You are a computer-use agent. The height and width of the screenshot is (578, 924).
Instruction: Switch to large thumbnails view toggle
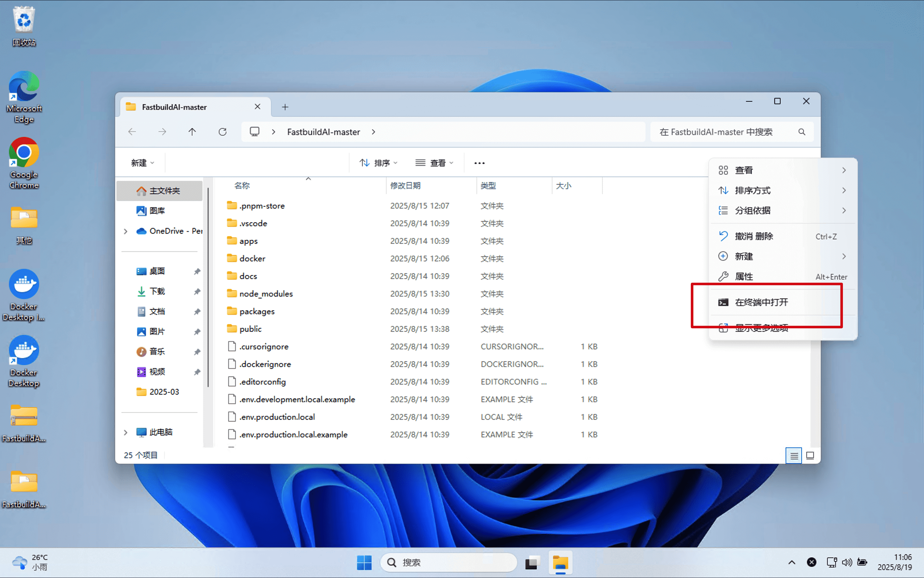810,456
